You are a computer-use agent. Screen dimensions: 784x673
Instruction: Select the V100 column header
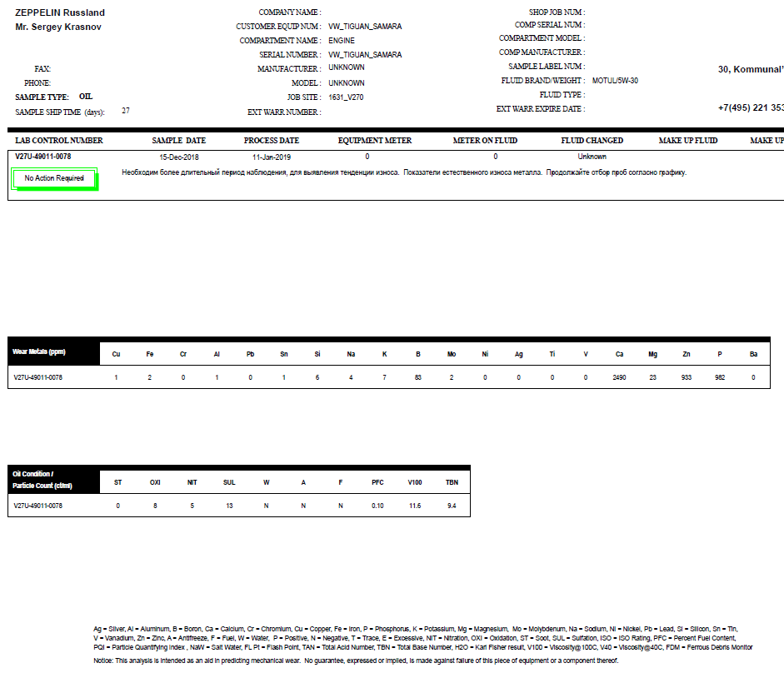(x=415, y=482)
